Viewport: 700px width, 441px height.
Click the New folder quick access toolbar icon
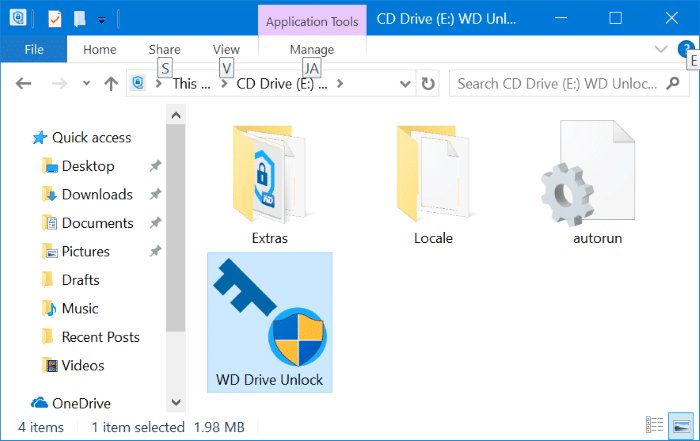(79, 19)
